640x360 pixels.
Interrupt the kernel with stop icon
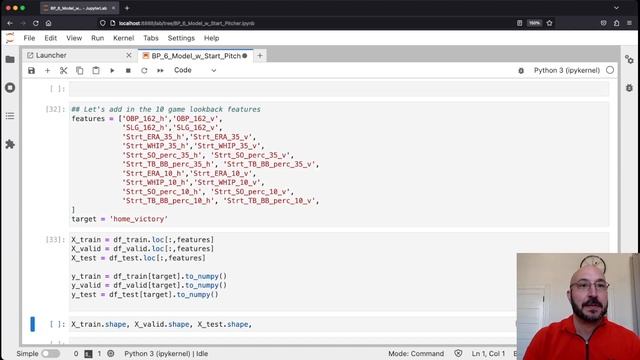128,71
